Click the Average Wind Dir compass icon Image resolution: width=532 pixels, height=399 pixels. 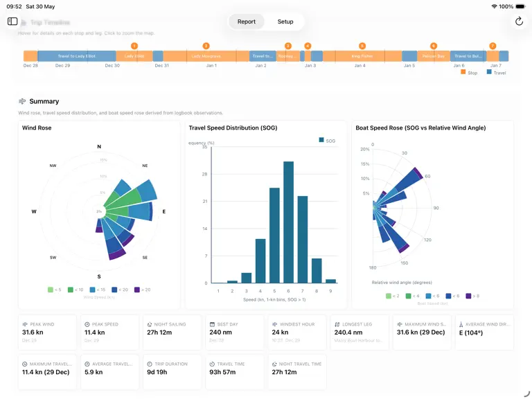[461, 324]
